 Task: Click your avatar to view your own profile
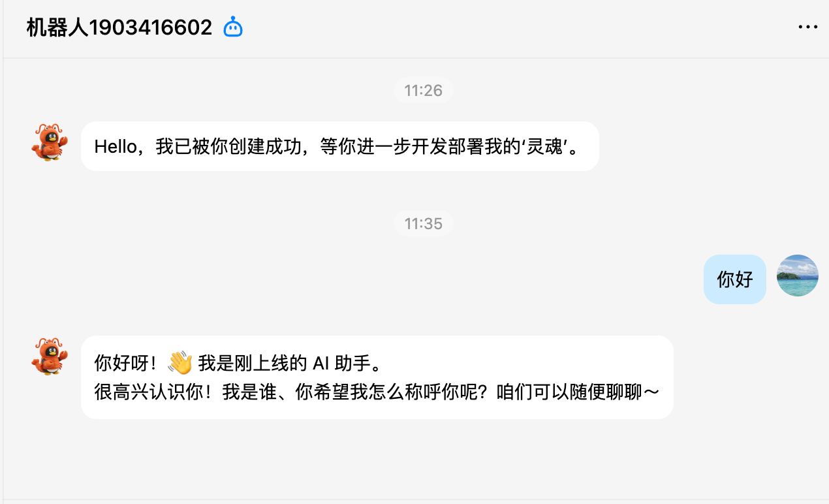(x=797, y=276)
